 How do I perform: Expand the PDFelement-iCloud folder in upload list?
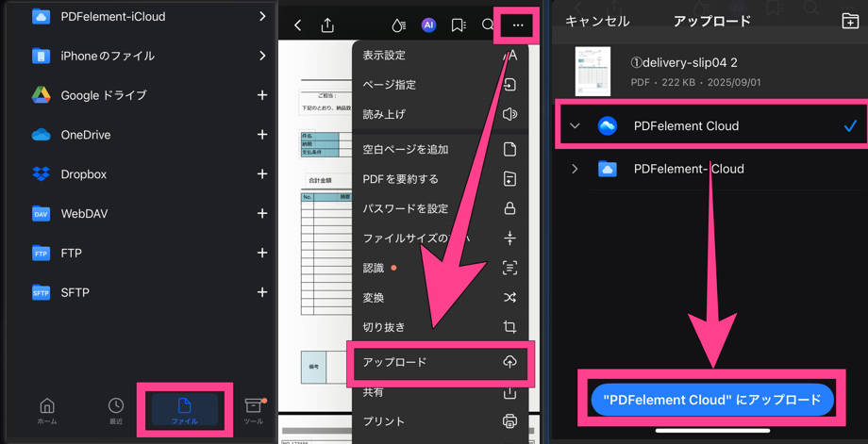coord(575,169)
